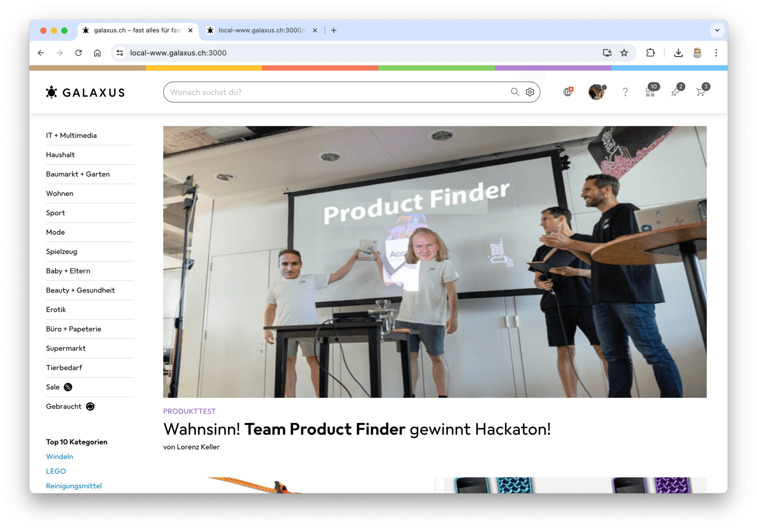This screenshot has height=532, width=757.
Task: Open the LEGO top category link
Action: (56, 471)
